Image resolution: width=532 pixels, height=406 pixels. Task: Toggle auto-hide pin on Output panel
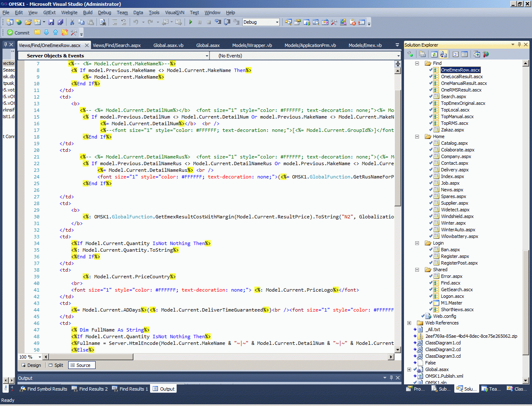[x=391, y=378]
